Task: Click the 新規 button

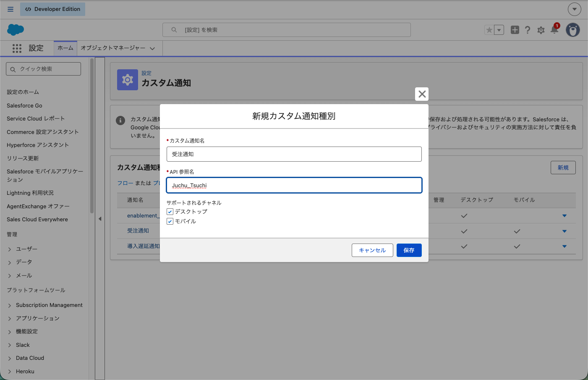Action: tap(563, 168)
